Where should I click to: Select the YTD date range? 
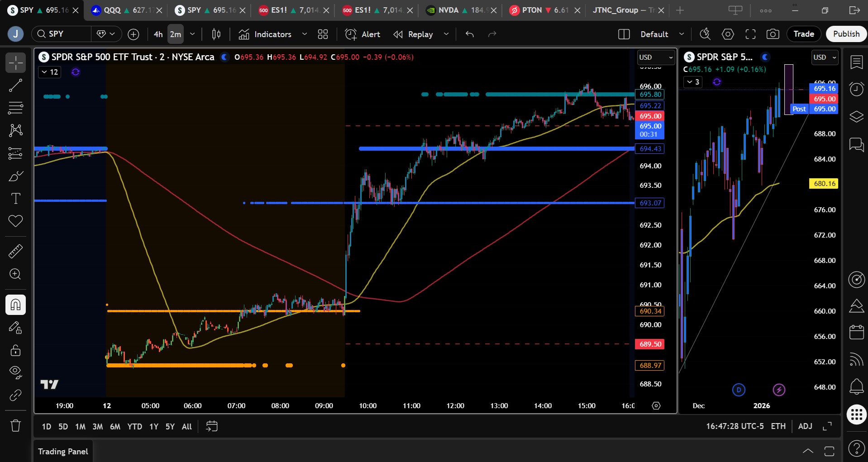(x=134, y=426)
